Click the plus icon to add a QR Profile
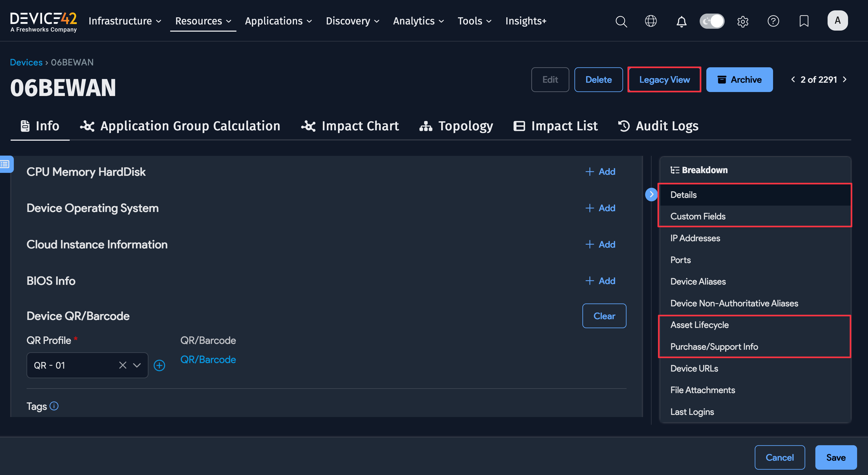This screenshot has height=475, width=868. 159,365
